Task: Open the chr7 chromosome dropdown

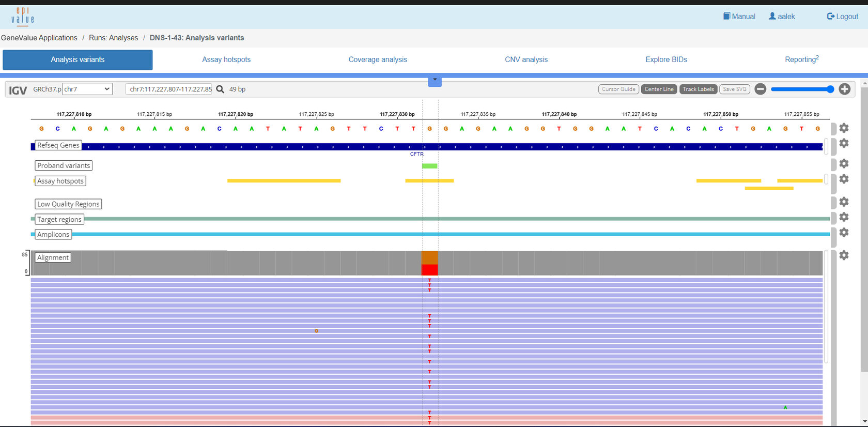Action: 87,89
